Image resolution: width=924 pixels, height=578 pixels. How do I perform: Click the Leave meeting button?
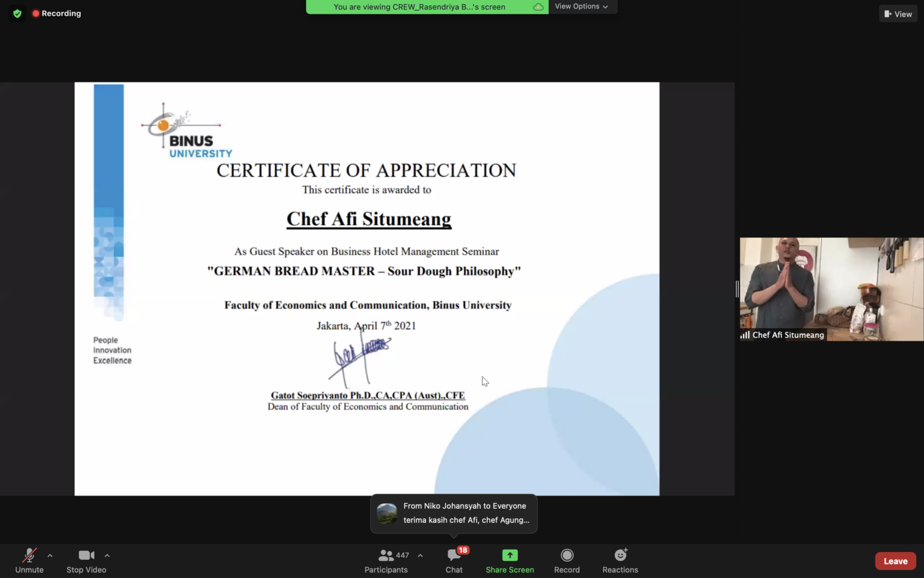(x=895, y=561)
